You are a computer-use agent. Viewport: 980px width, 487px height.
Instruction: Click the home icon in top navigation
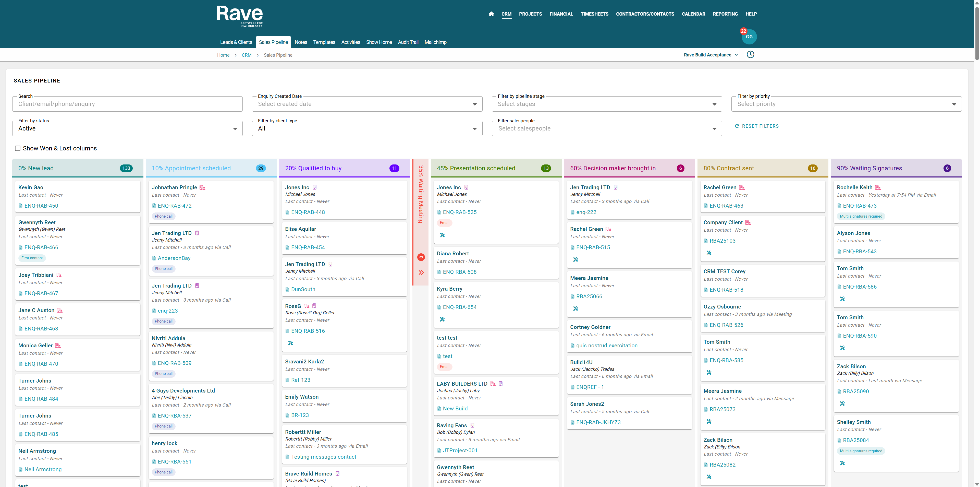click(491, 14)
